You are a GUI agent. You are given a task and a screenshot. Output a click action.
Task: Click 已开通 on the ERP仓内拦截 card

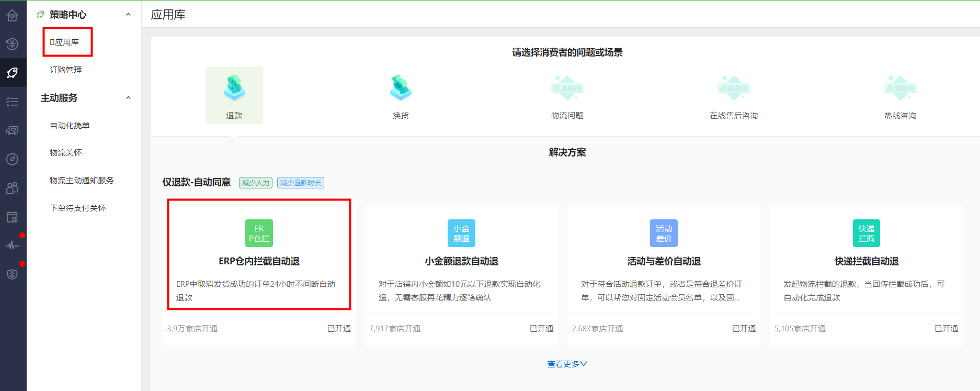[x=339, y=328]
